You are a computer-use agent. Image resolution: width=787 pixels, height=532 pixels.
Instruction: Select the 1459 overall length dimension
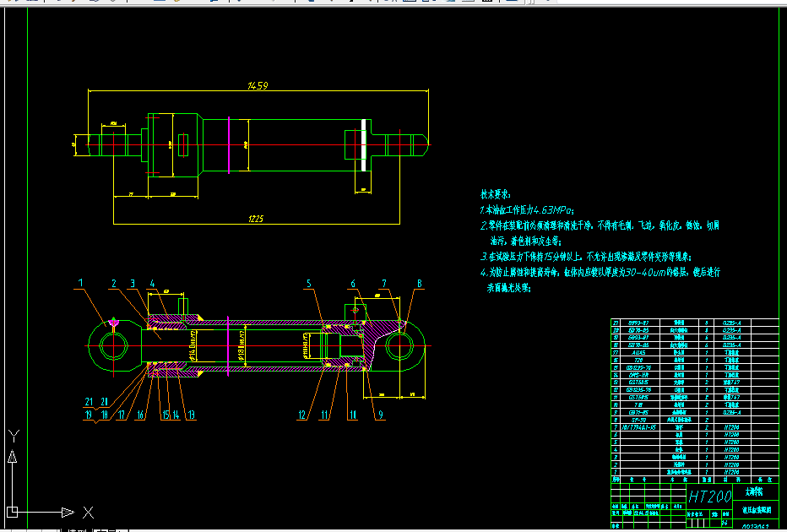point(258,86)
